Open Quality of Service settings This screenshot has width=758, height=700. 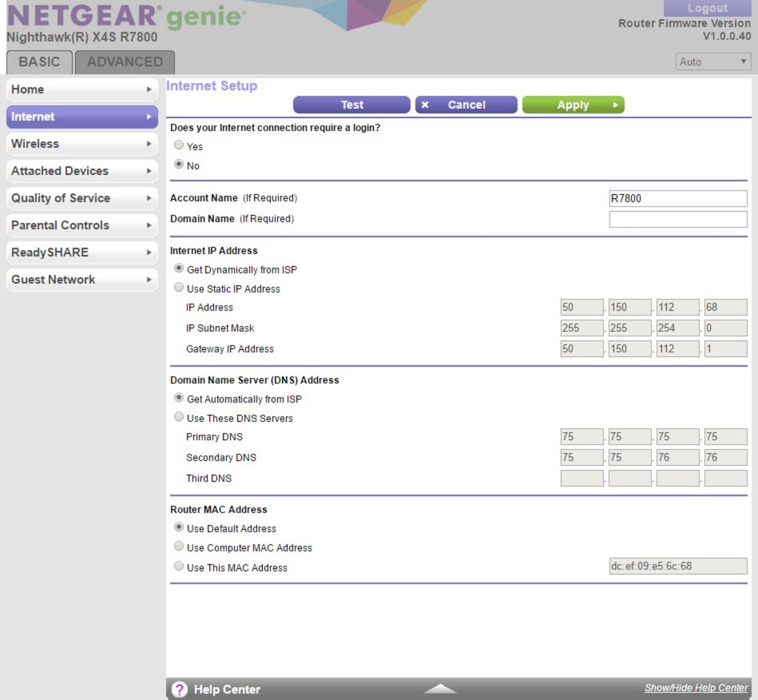[x=82, y=198]
